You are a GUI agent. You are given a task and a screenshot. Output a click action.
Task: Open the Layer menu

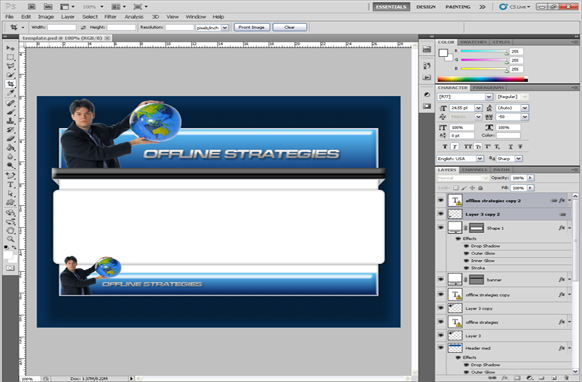68,17
